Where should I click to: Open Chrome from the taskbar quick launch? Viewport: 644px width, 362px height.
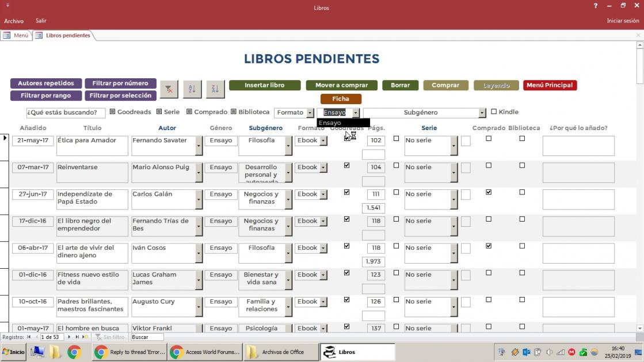pyautogui.click(x=74, y=352)
